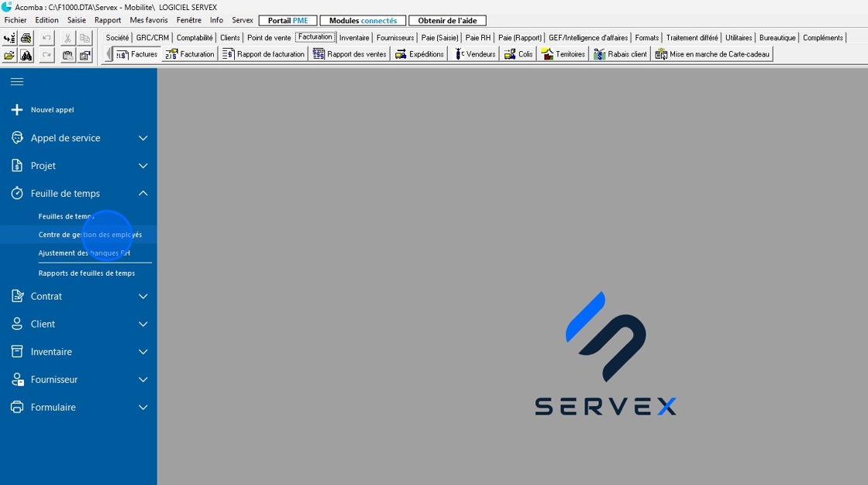Open the Servex menu in the menu bar

point(243,20)
